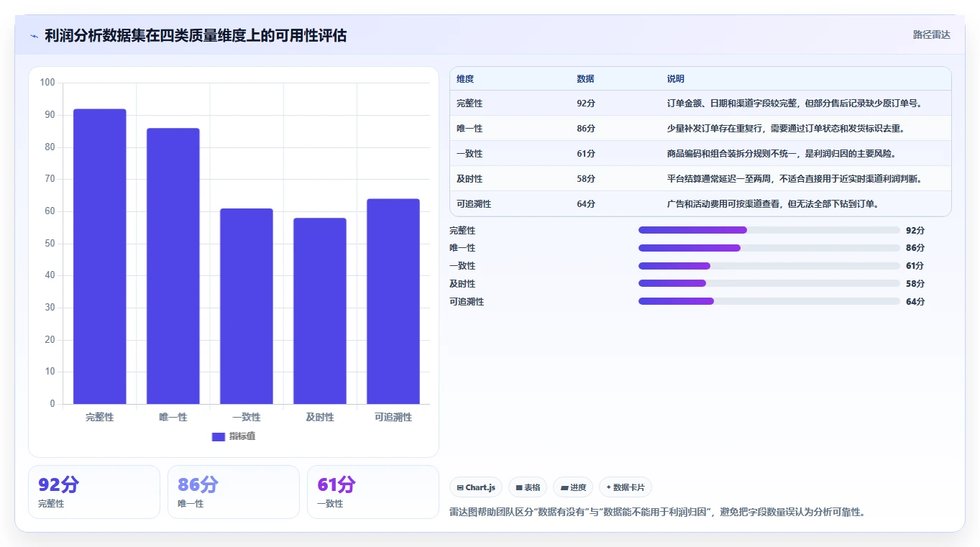The image size is (980, 547).
Task: Click the title icon beside 利润分析数据集
Action: (x=35, y=36)
